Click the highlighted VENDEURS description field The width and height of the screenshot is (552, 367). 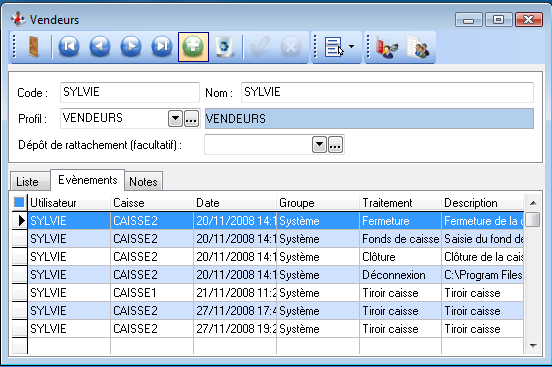(369, 119)
